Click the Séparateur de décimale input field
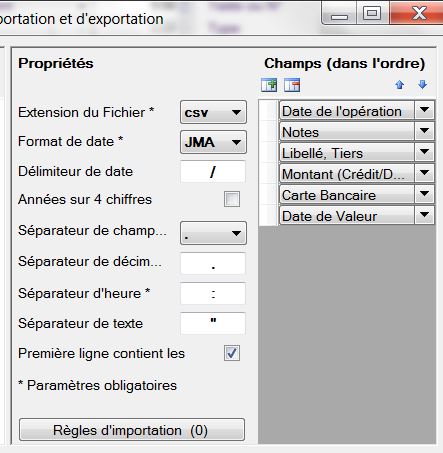Screen dimensions: 443x453 213,263
